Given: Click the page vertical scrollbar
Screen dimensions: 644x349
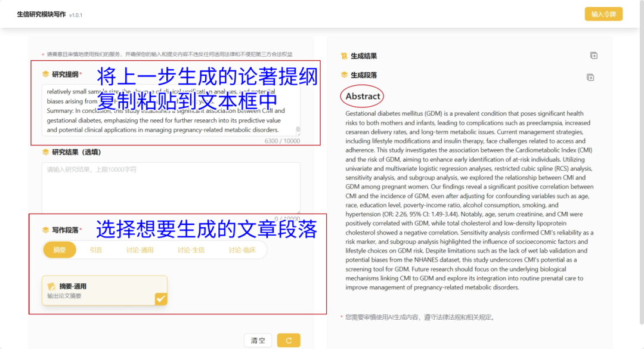Looking at the screenshot, I should pos(641,162).
